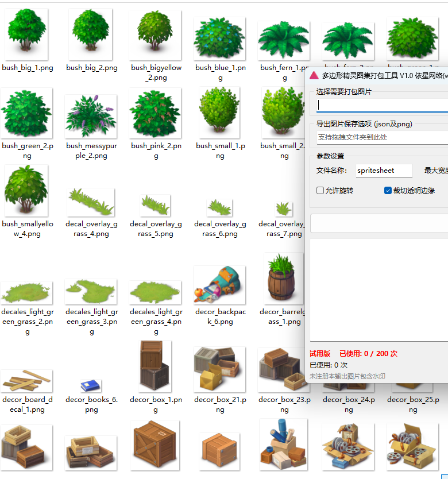The width and height of the screenshot is (448, 479).
Task: Focus the 选择需要打包图片 path field
Action: pyautogui.click(x=382, y=105)
